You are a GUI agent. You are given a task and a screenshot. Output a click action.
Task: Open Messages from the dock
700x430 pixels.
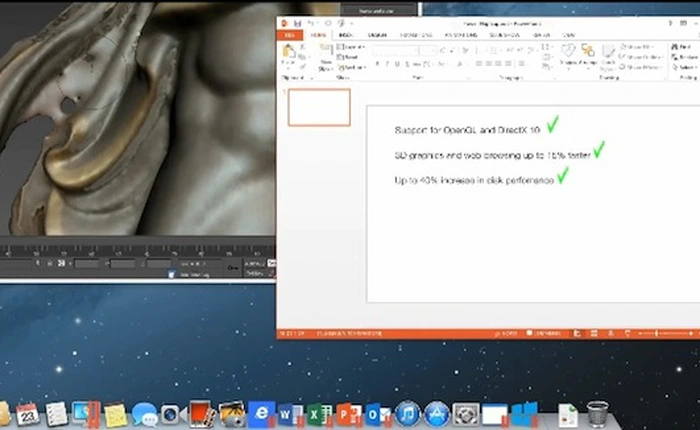coord(144,414)
